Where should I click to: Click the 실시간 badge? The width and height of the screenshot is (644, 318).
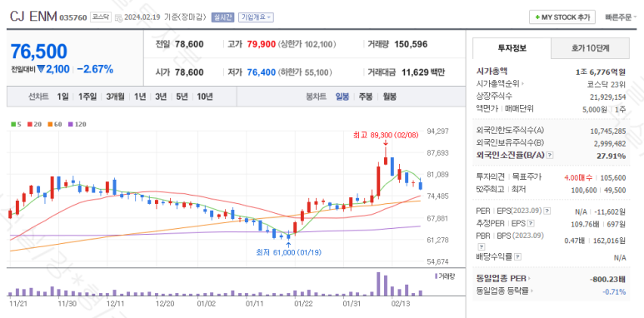222,17
